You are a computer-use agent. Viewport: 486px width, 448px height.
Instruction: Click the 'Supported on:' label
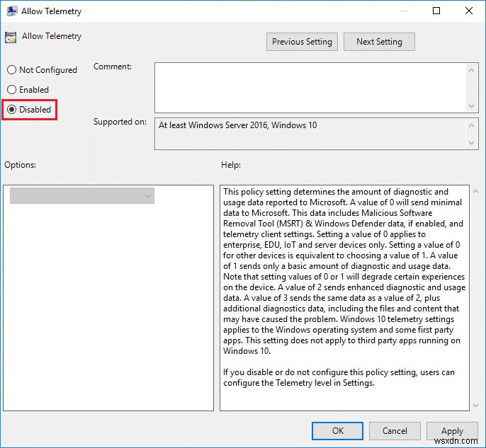pos(120,122)
